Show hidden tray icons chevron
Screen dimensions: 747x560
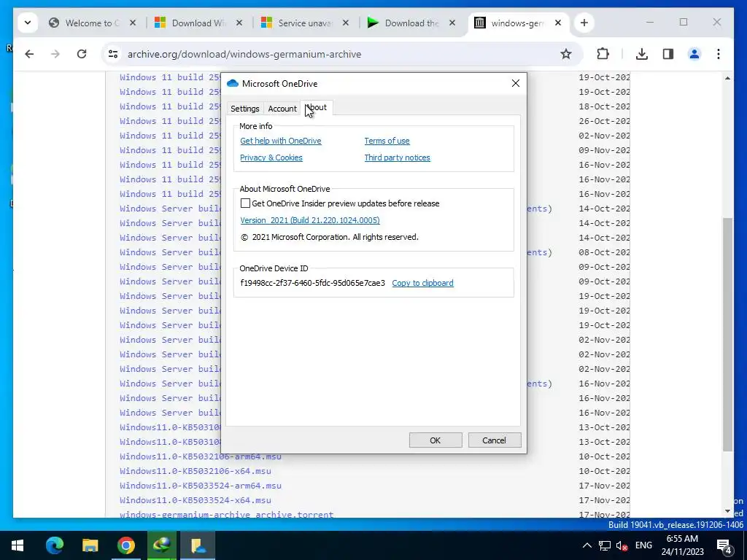[587, 545]
